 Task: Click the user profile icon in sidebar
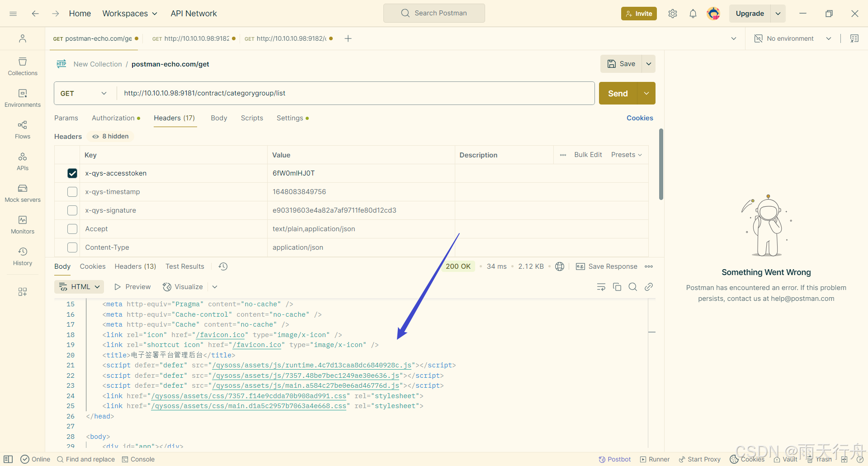[23, 38]
